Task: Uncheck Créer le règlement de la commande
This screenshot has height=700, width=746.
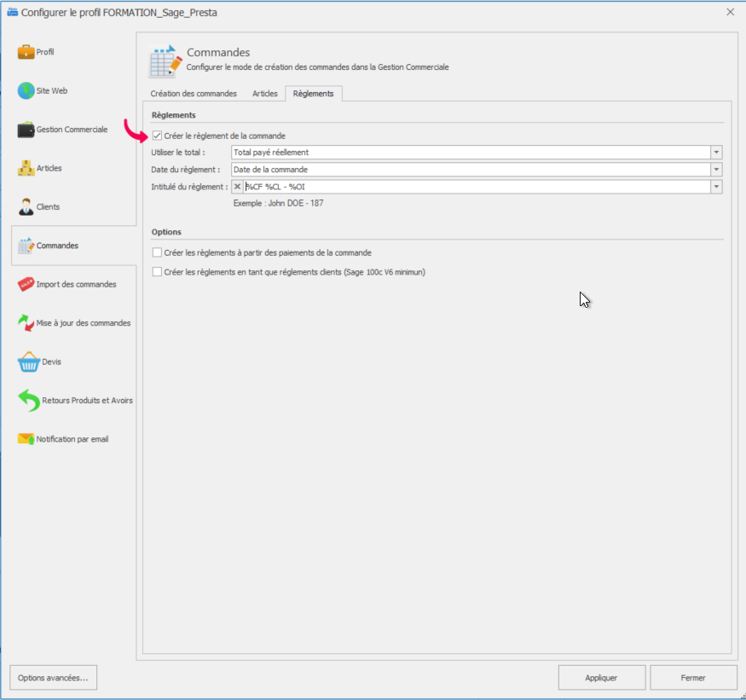Action: tap(157, 136)
